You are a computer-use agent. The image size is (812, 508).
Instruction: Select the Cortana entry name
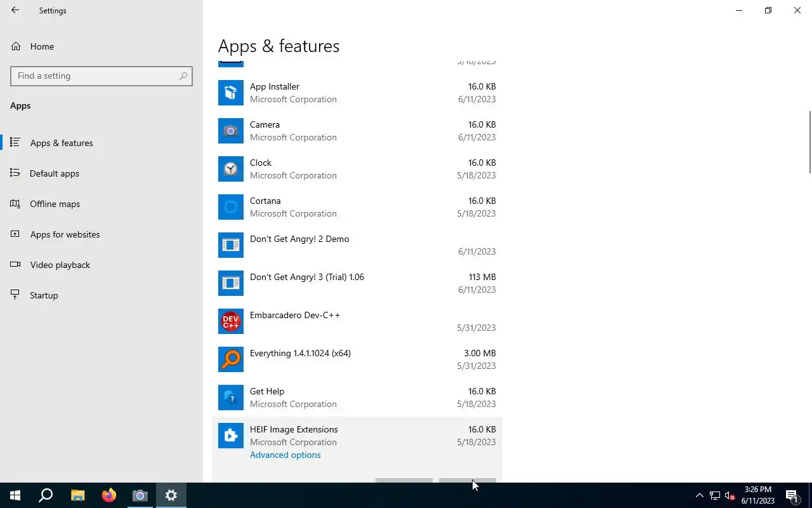click(x=265, y=201)
